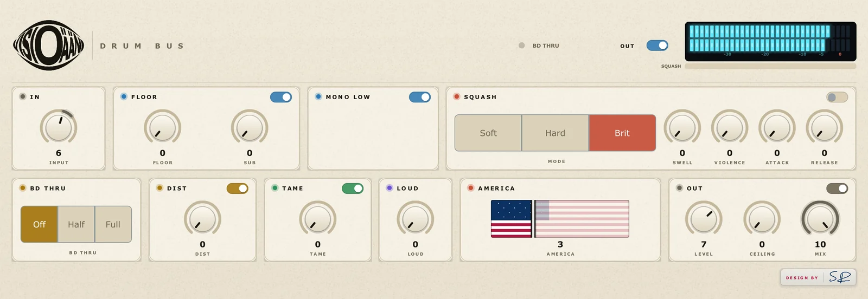Click the SWELL knob
868x299 pixels.
[682, 128]
